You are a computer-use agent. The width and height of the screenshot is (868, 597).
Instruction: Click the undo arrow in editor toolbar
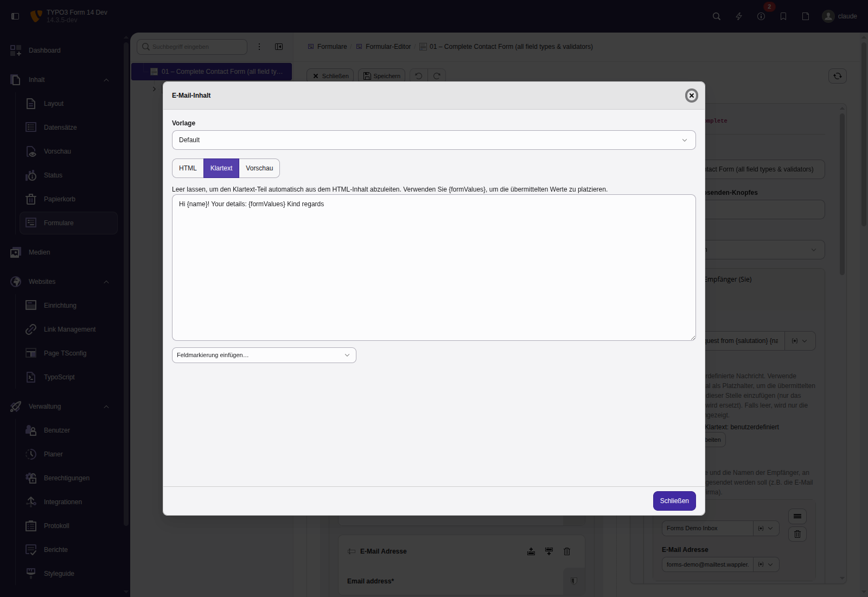tap(419, 76)
